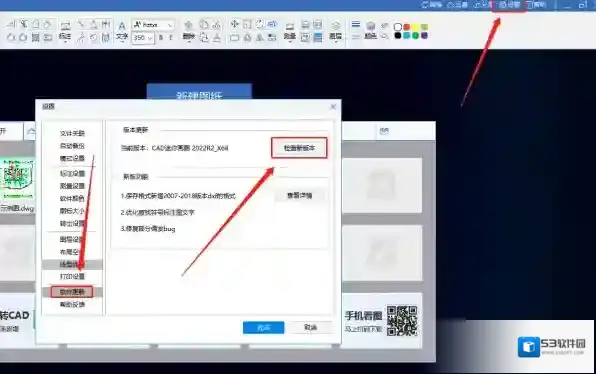Open the 测量 measure tool group
Screen dimensions: 596x374
(290, 31)
